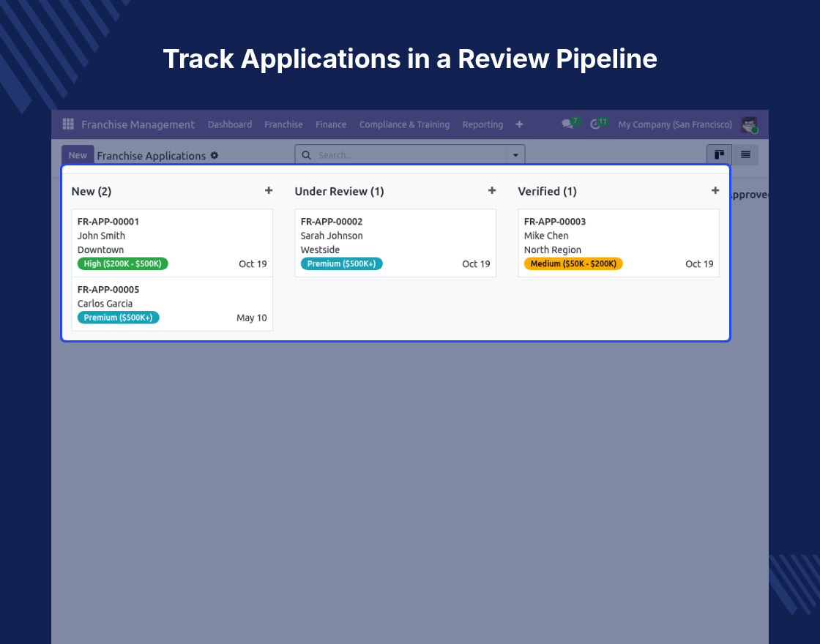
Task: Focus the Search input field
Action: pos(411,155)
